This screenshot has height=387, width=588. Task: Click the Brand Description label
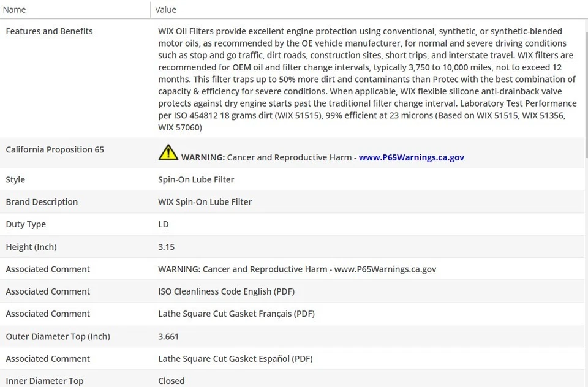point(42,202)
